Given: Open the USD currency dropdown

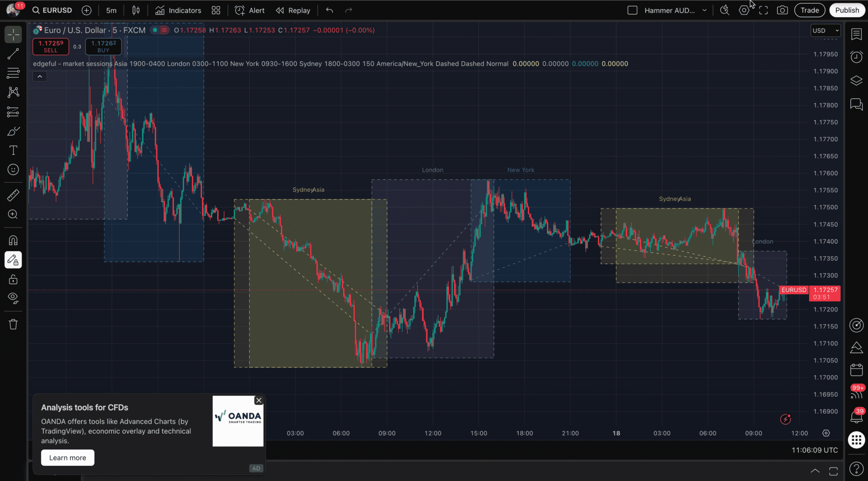Looking at the screenshot, I should tap(825, 30).
